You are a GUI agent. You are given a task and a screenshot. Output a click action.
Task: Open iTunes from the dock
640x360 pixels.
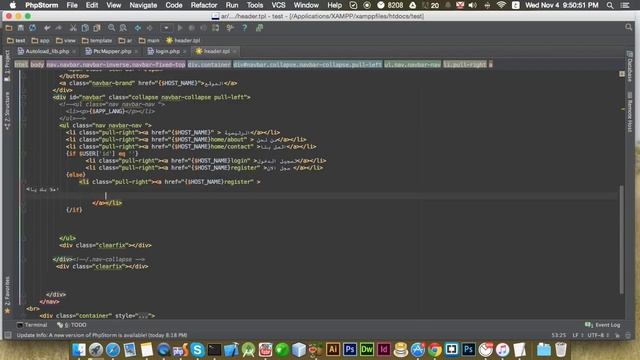(x=502, y=349)
